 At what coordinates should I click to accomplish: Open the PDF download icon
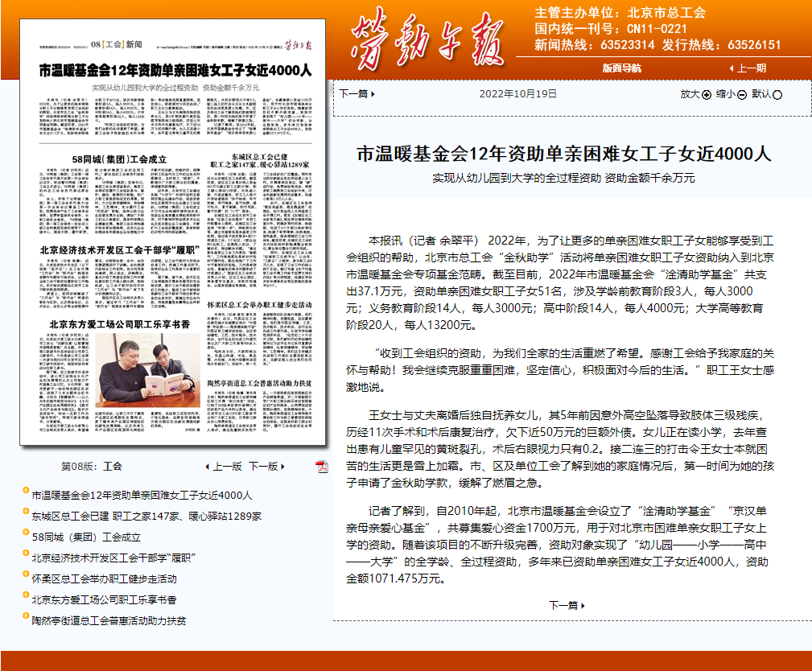[321, 467]
